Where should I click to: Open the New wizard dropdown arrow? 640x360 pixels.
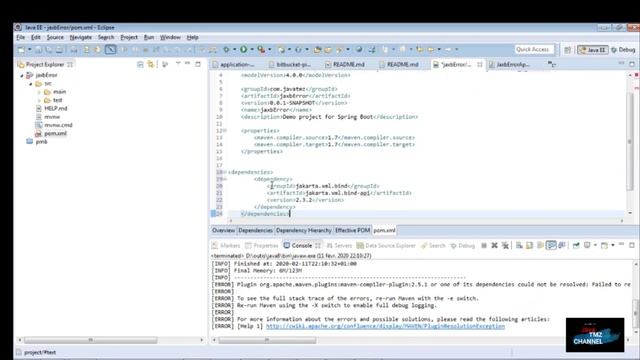pos(29,50)
